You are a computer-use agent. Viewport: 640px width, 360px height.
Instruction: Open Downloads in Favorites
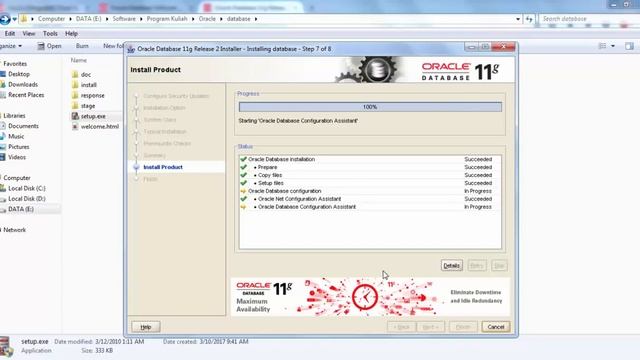(23, 84)
